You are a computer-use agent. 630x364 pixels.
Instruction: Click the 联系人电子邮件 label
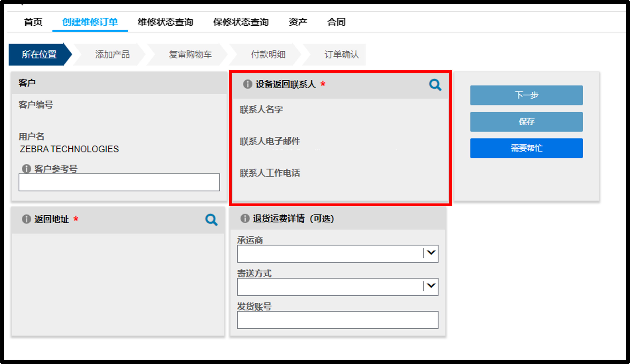[x=270, y=141]
